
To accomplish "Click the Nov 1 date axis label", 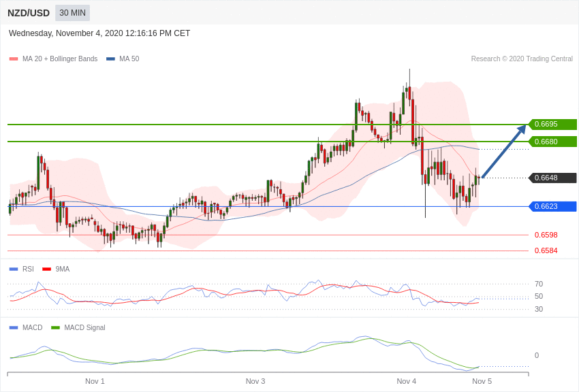I will pyautogui.click(x=95, y=381).
